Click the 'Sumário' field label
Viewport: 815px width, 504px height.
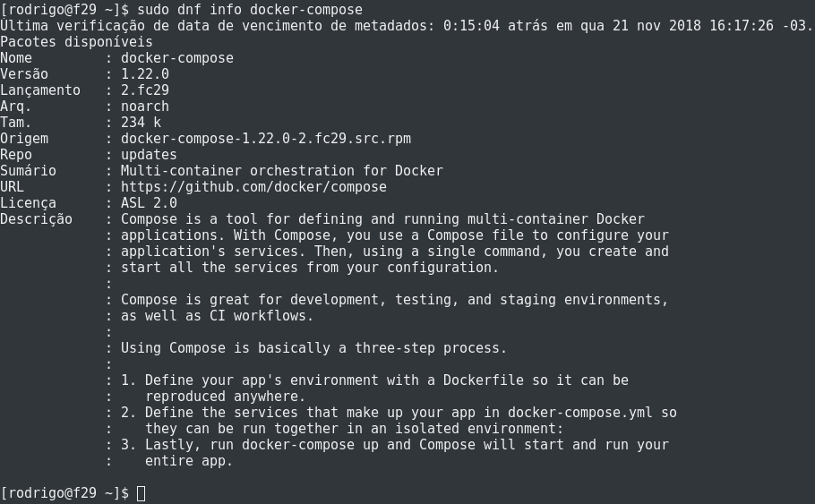(28, 171)
